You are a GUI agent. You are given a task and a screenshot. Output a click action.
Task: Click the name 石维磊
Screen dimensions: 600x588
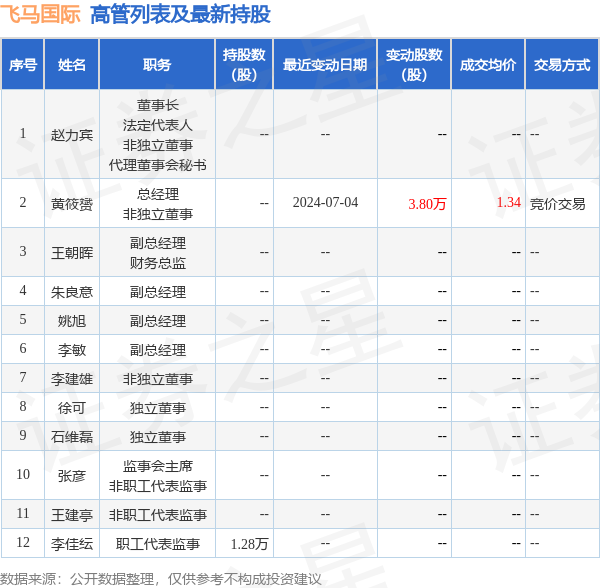pos(72,437)
